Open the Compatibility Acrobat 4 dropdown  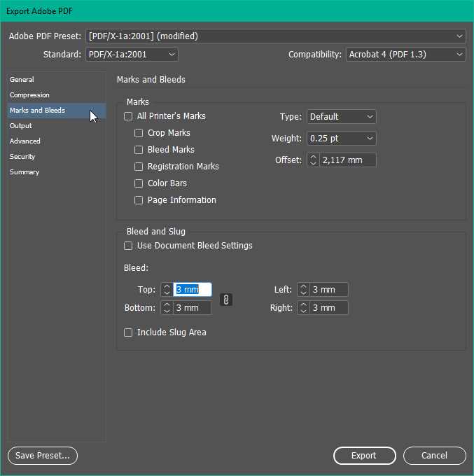(x=405, y=55)
